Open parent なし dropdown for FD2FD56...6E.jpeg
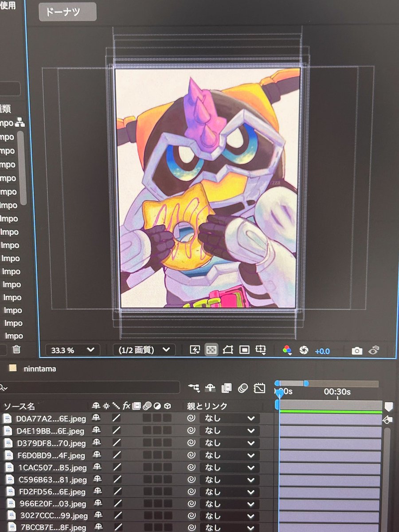399x532 pixels. (229, 492)
